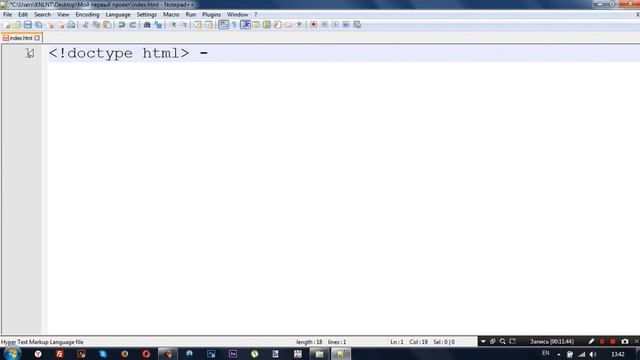Open the View menu

pyautogui.click(x=63, y=14)
